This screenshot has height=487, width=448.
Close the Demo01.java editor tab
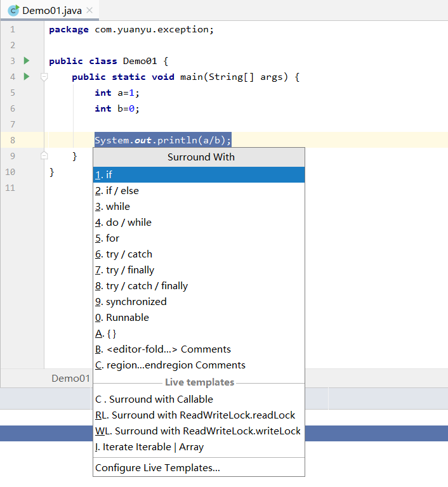89,11
